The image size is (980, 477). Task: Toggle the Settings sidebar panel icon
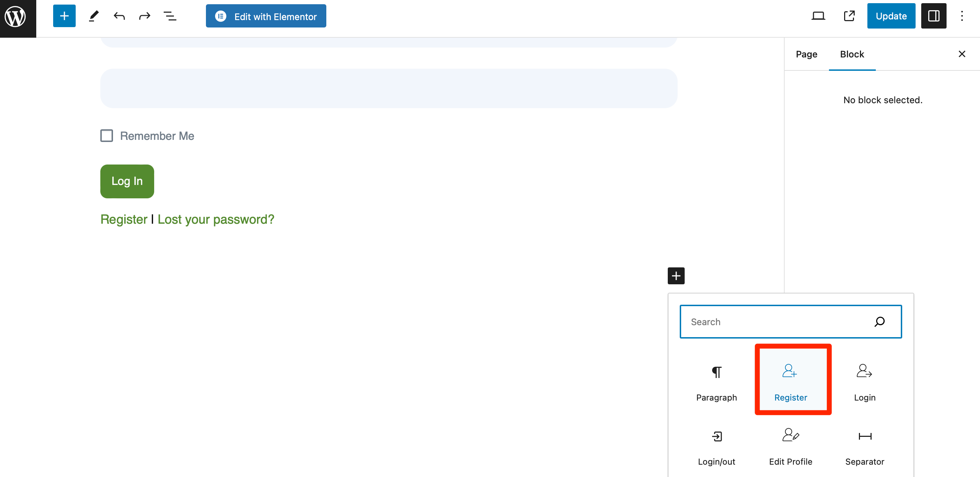coord(934,16)
